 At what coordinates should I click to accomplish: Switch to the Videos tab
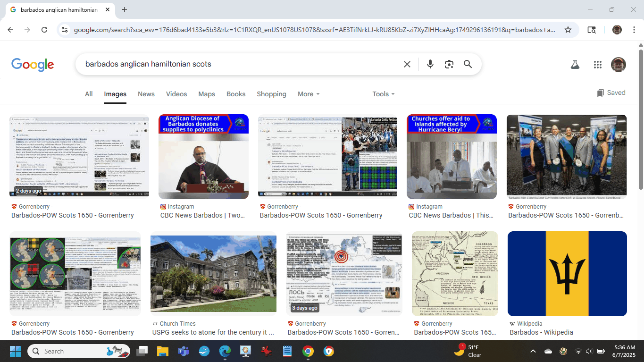[176, 94]
